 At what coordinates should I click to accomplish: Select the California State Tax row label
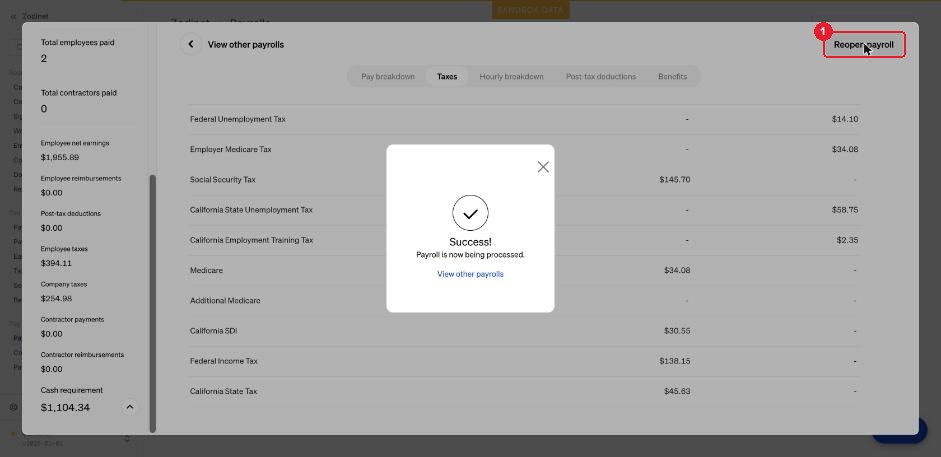click(223, 391)
